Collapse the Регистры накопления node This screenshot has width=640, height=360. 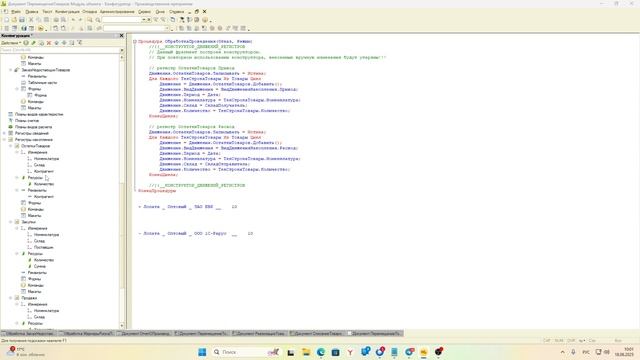pos(4,140)
